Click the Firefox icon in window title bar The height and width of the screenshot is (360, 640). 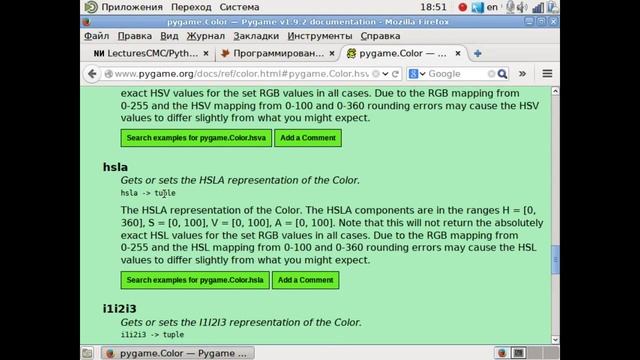[86, 22]
